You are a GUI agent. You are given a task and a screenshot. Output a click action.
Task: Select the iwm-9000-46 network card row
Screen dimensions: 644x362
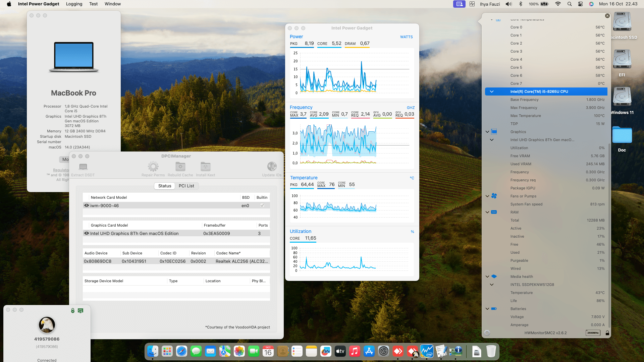pyautogui.click(x=176, y=205)
